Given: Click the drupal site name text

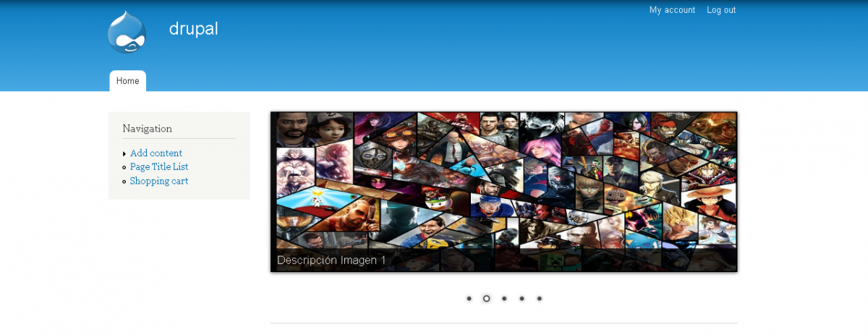Looking at the screenshot, I should [x=193, y=29].
